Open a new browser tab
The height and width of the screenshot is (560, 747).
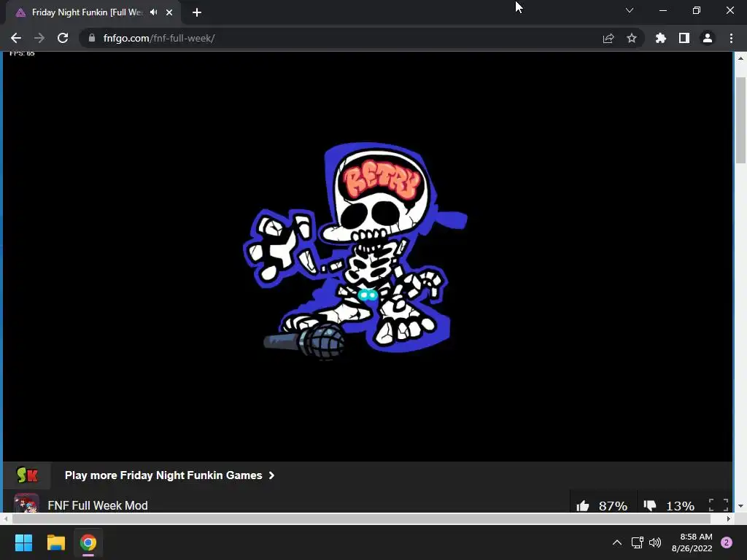click(x=197, y=13)
